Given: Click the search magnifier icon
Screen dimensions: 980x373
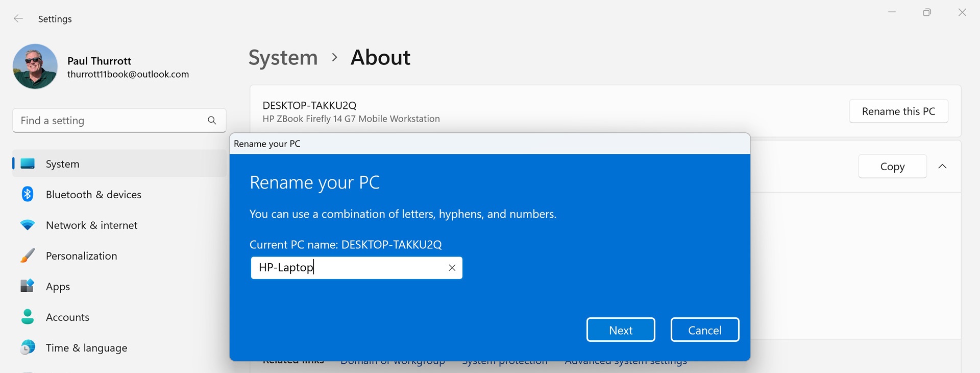Looking at the screenshot, I should (212, 121).
